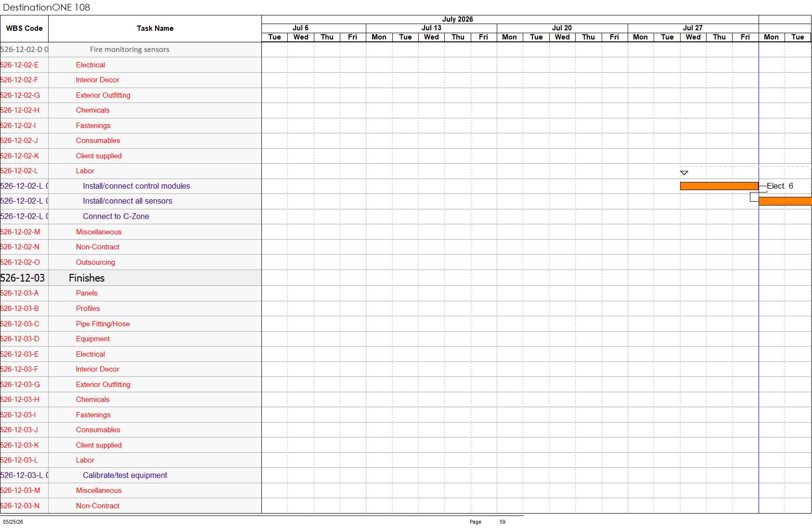The height and width of the screenshot is (528, 812).
Task: Select Interior Decor in row 526-12-03-F
Action: point(97,369)
